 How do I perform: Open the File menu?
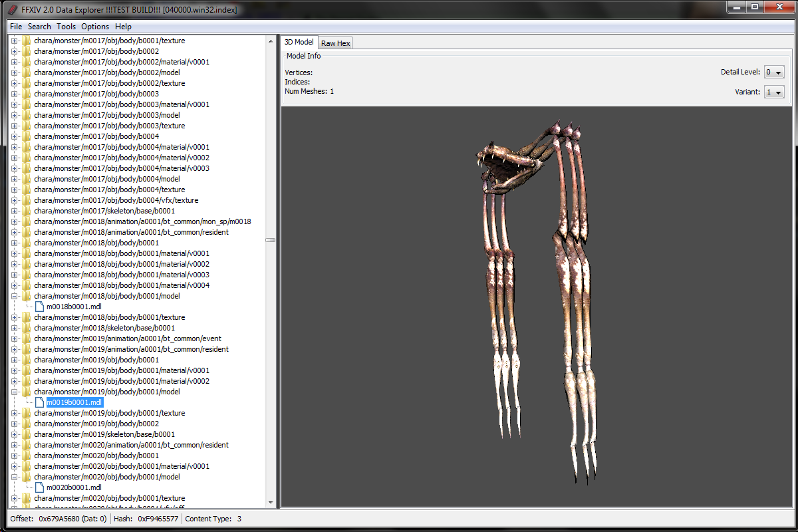[x=16, y=27]
